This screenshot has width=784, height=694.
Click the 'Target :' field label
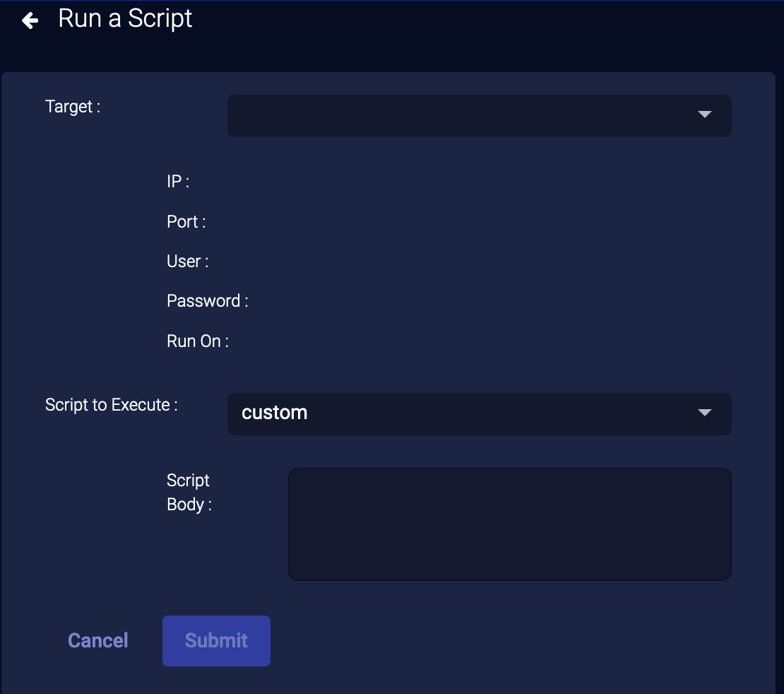pos(73,107)
